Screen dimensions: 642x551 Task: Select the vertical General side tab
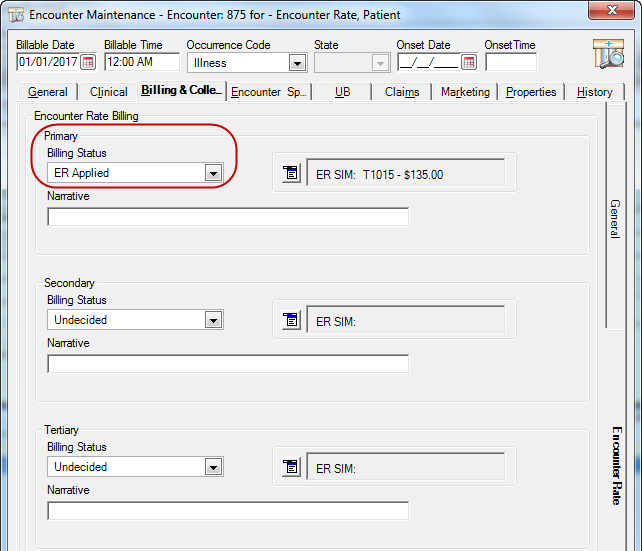(616, 216)
